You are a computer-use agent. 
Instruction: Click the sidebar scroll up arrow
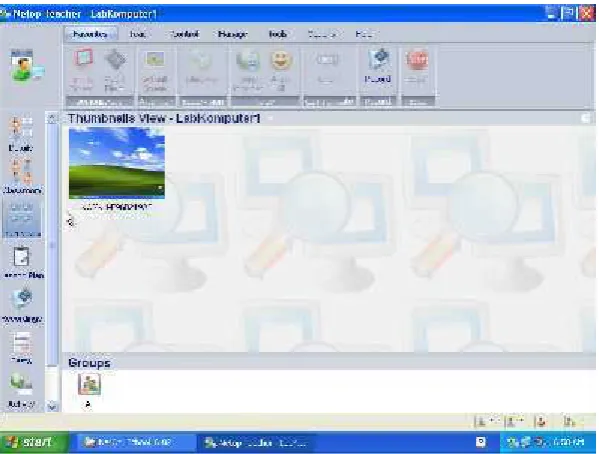point(52,119)
